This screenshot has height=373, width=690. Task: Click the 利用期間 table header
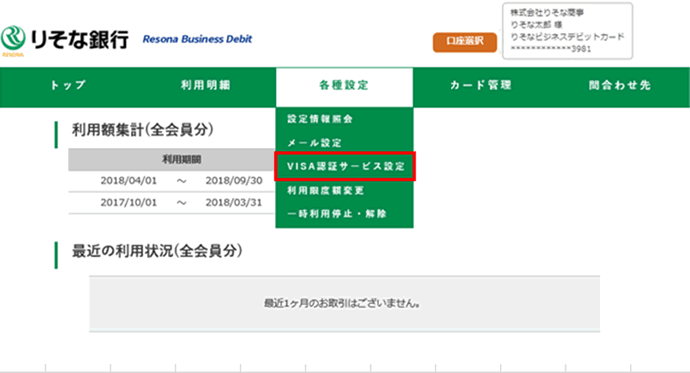tap(181, 159)
